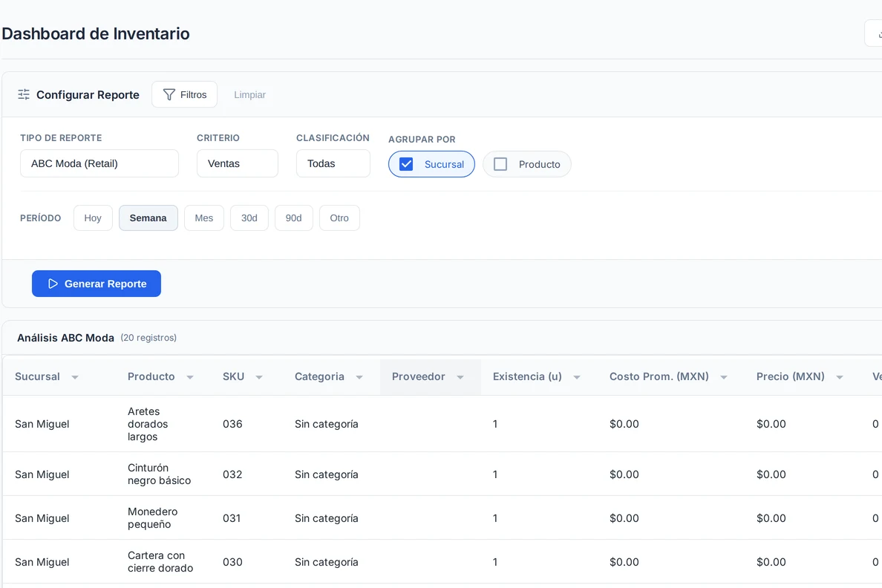Open Sucursal column sort arrow

tap(75, 377)
